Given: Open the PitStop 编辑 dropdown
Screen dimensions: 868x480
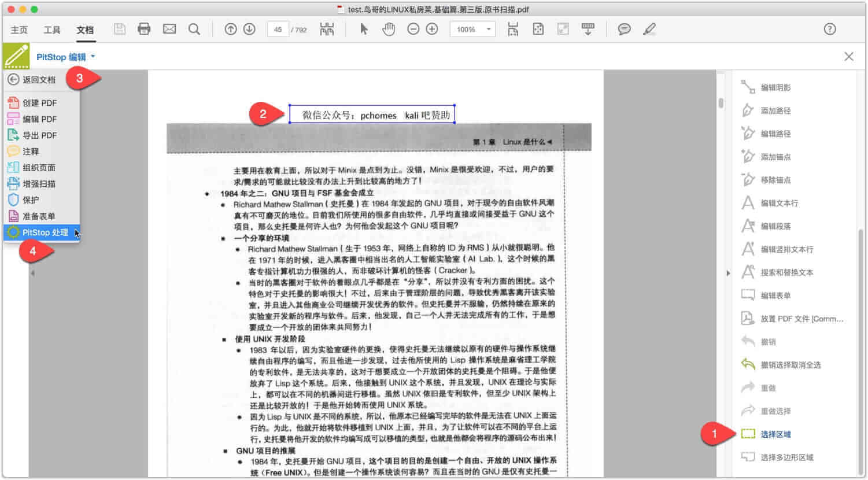Looking at the screenshot, I should (65, 57).
